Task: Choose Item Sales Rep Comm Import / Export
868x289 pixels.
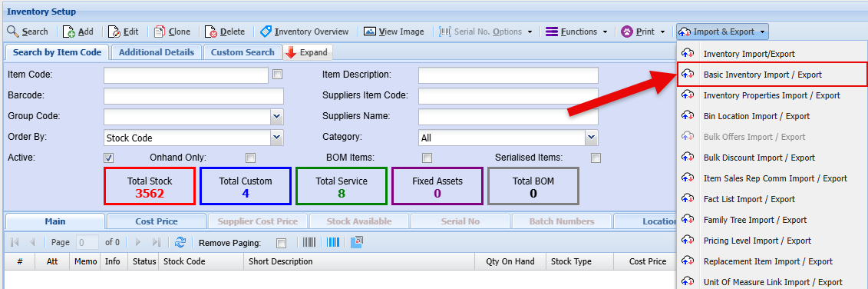Action: pos(771,178)
